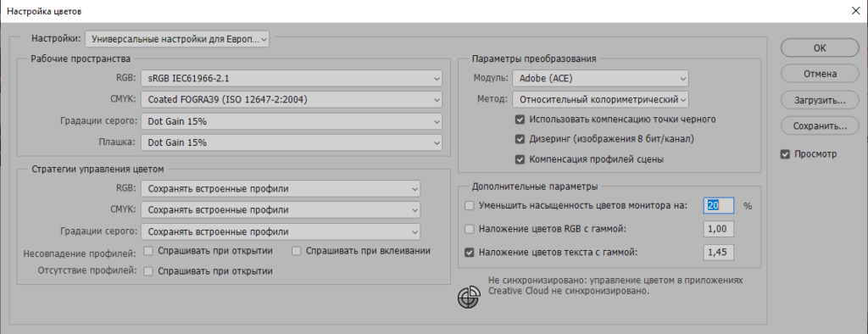Image resolution: width=868 pixels, height=334 pixels.
Task: Click the RGB gamma 1,00 field
Action: coord(719,229)
